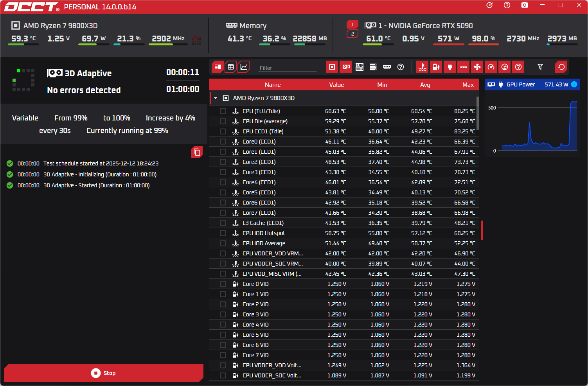The height and width of the screenshot is (386, 588).
Task: Select the Core 7 VID checkbox
Action: 223,355
